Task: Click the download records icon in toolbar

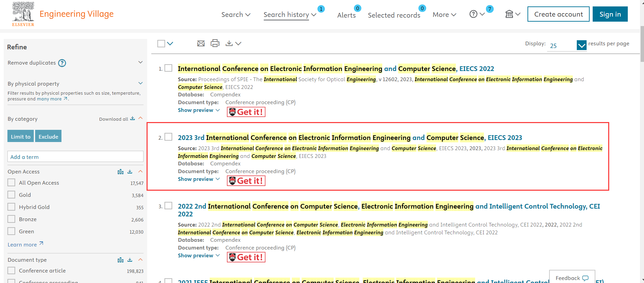Action: (229, 43)
